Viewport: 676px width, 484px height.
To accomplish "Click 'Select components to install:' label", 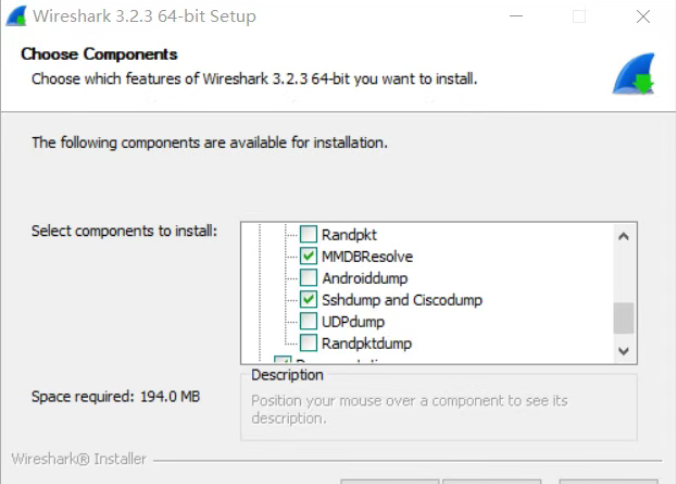I will pos(124,231).
